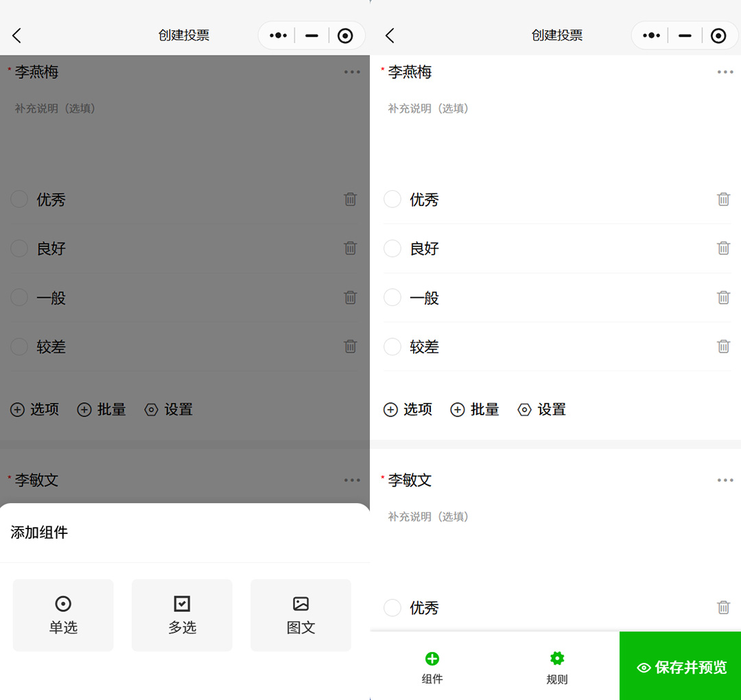The image size is (741, 700).
Task: Select 一般 radio under 李燕梅, right screen
Action: click(x=392, y=298)
